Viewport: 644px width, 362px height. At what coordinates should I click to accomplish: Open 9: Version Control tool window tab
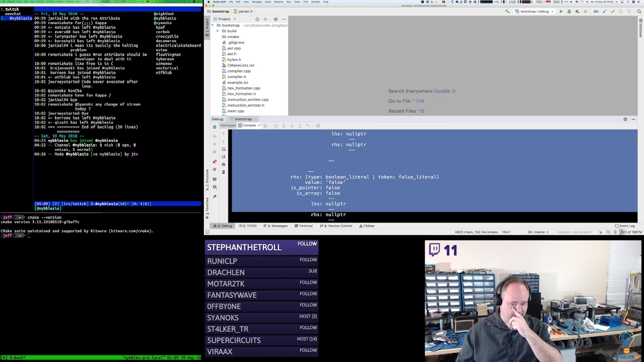(x=337, y=226)
